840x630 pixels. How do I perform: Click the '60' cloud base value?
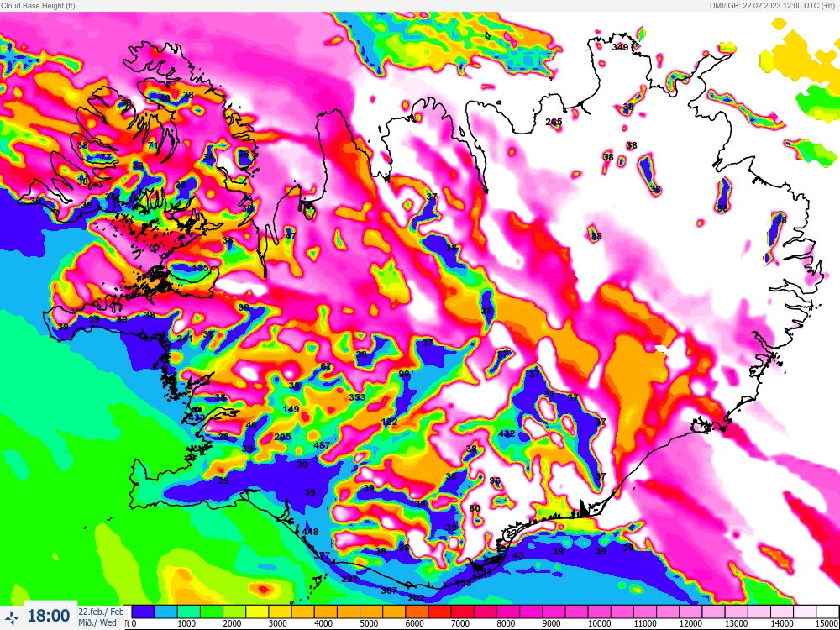pos(475,508)
